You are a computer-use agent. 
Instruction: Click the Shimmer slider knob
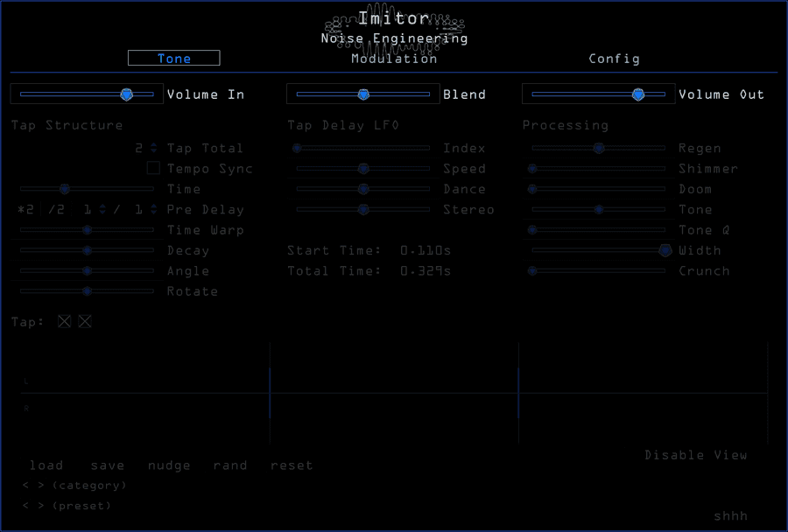[532, 168]
